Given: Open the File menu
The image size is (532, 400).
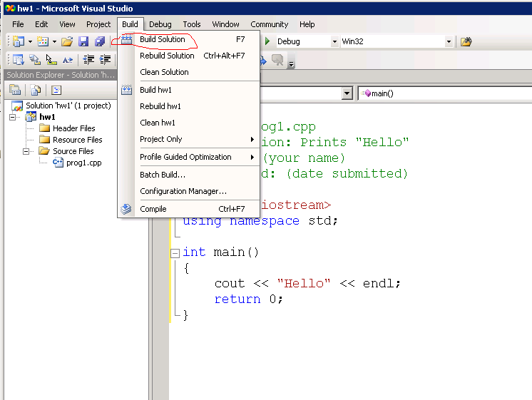Looking at the screenshot, I should tap(18, 24).
